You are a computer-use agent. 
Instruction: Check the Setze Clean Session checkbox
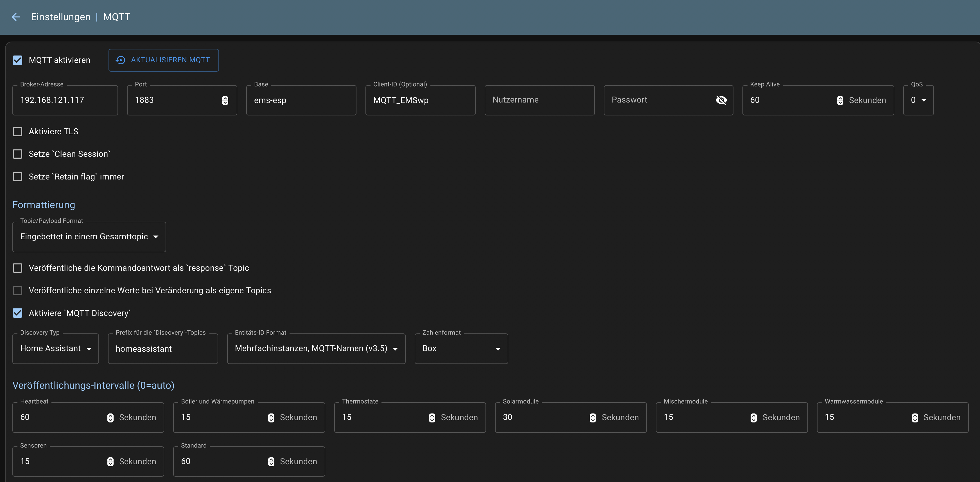(17, 154)
